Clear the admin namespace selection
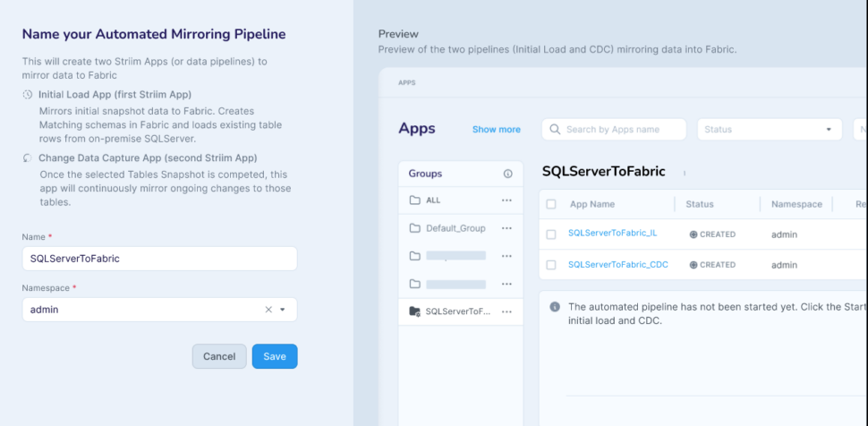The image size is (868, 426). (x=268, y=310)
